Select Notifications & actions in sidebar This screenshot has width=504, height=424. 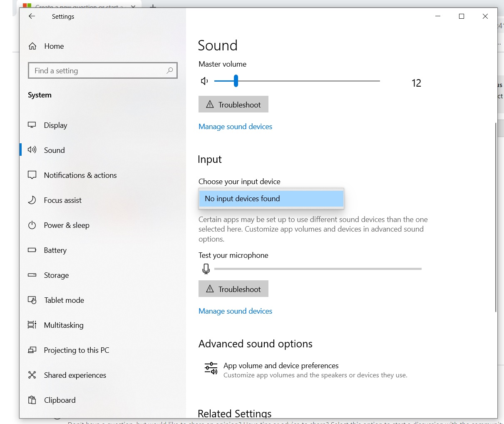[80, 175]
